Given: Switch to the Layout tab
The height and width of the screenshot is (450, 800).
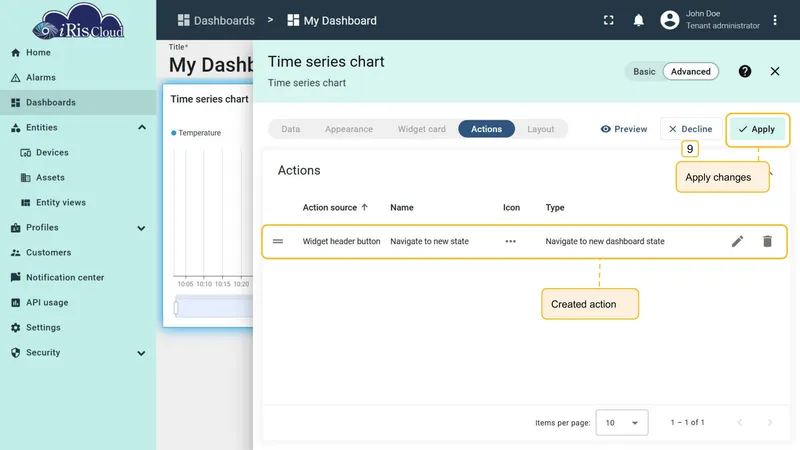Looking at the screenshot, I should click(541, 129).
